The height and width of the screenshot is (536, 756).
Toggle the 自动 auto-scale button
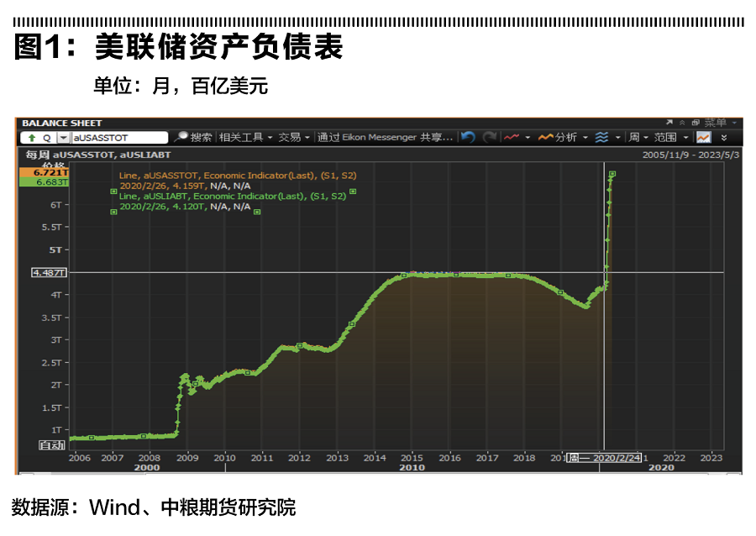point(52,445)
